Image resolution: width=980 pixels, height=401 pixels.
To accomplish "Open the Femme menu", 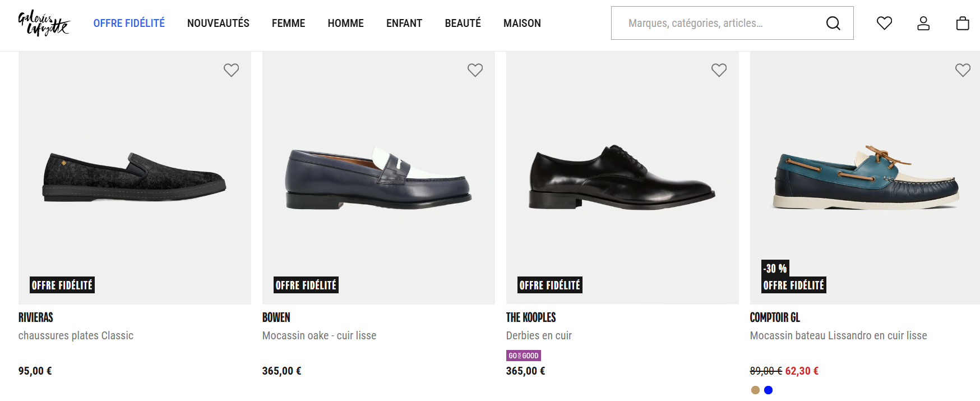I will [288, 23].
